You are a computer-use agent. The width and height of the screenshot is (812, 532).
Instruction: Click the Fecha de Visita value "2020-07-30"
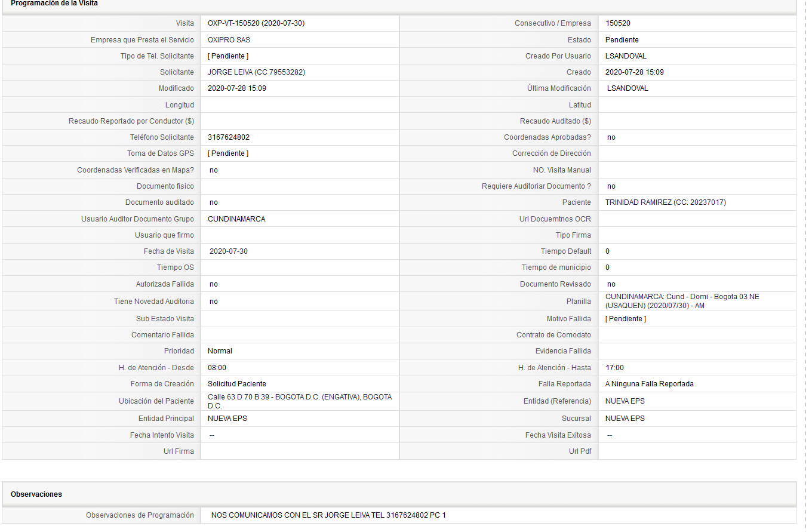(x=229, y=251)
